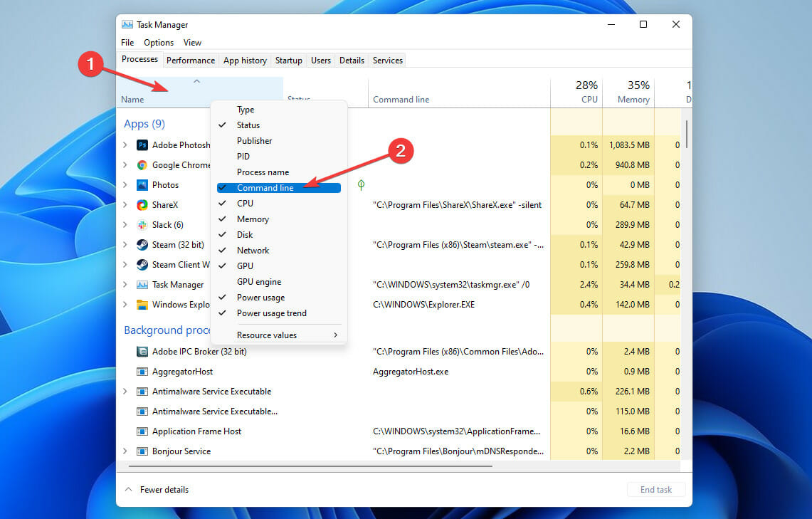Viewport: 812px width, 519px height.
Task: Enable the PID column option
Action: pyautogui.click(x=278, y=157)
